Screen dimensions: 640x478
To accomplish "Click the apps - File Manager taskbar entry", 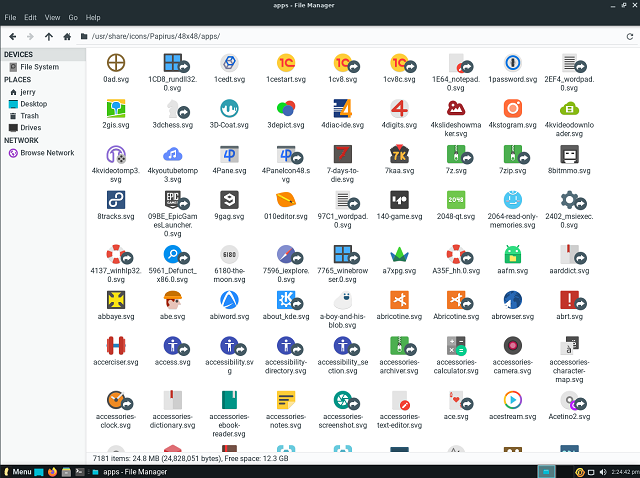I will click(x=130, y=472).
